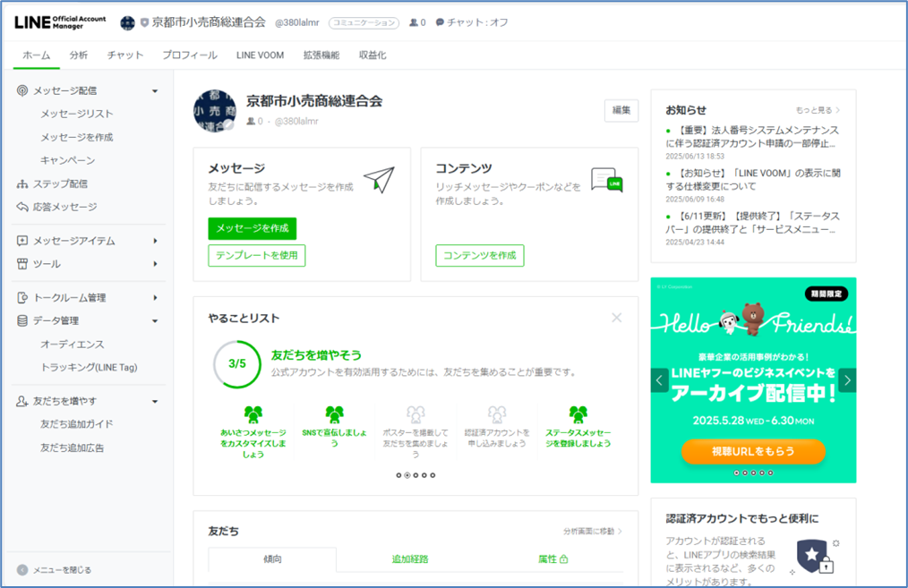Click the 友だちを増やす add-person icon
This screenshot has height=588, width=908.
point(22,401)
